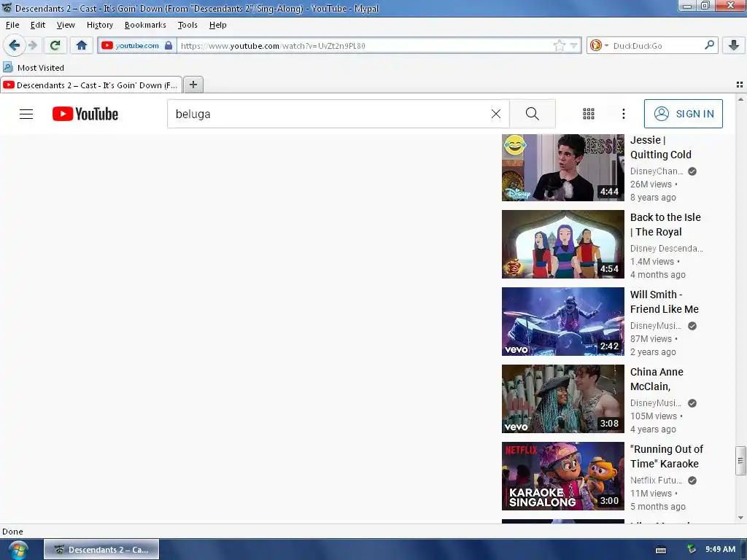Click the scrollbar down arrow
Screen dimensions: 747x560
coord(740,518)
